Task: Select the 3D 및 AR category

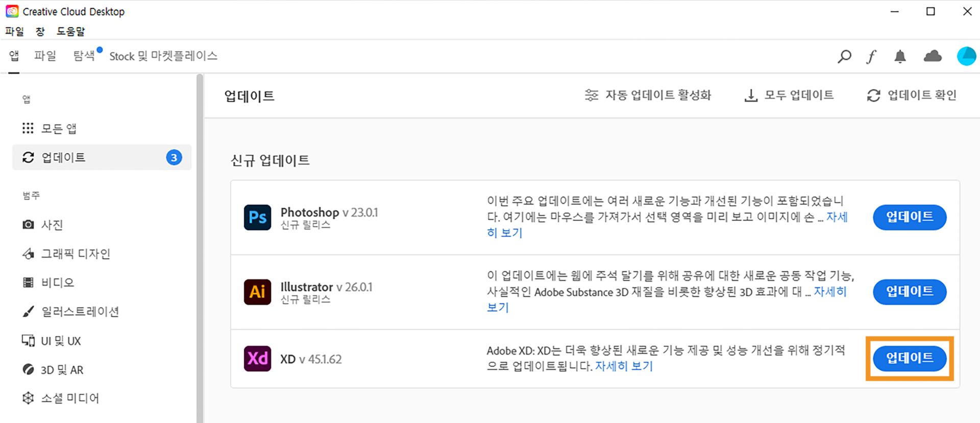Action: (x=62, y=370)
